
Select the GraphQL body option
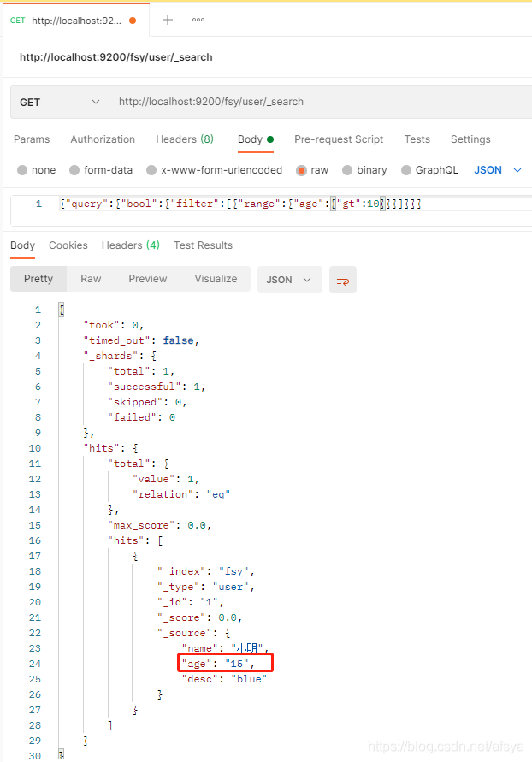pos(407,170)
